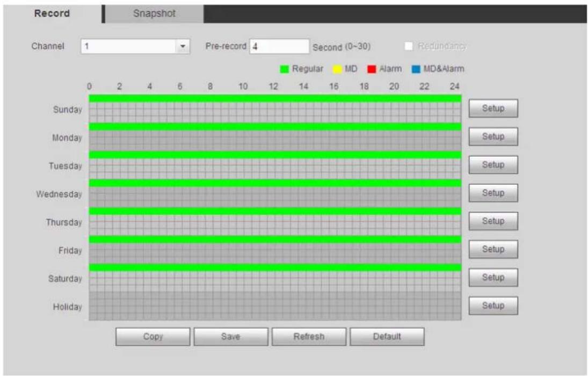Refresh the schedule settings

coord(309,337)
